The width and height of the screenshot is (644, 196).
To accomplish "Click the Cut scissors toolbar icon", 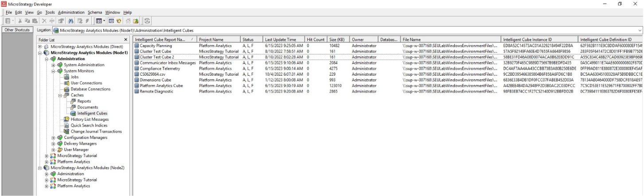I will click(20, 21).
